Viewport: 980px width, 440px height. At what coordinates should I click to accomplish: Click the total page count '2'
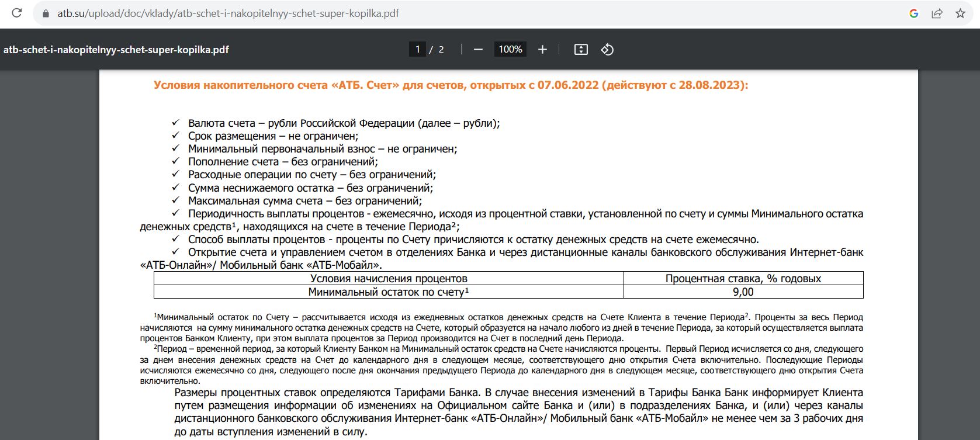[x=441, y=50]
